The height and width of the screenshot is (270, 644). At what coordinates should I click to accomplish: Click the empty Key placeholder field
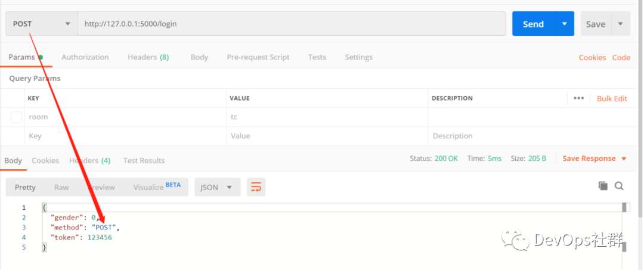point(125,136)
